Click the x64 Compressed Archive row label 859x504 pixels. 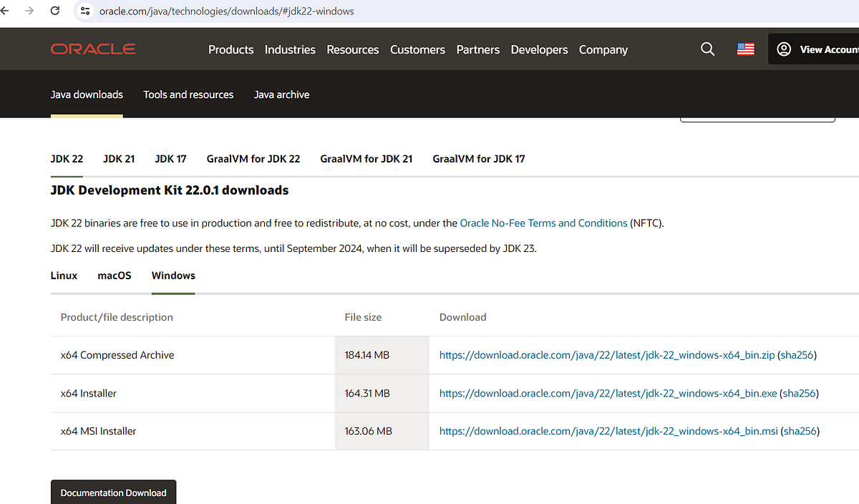point(117,355)
